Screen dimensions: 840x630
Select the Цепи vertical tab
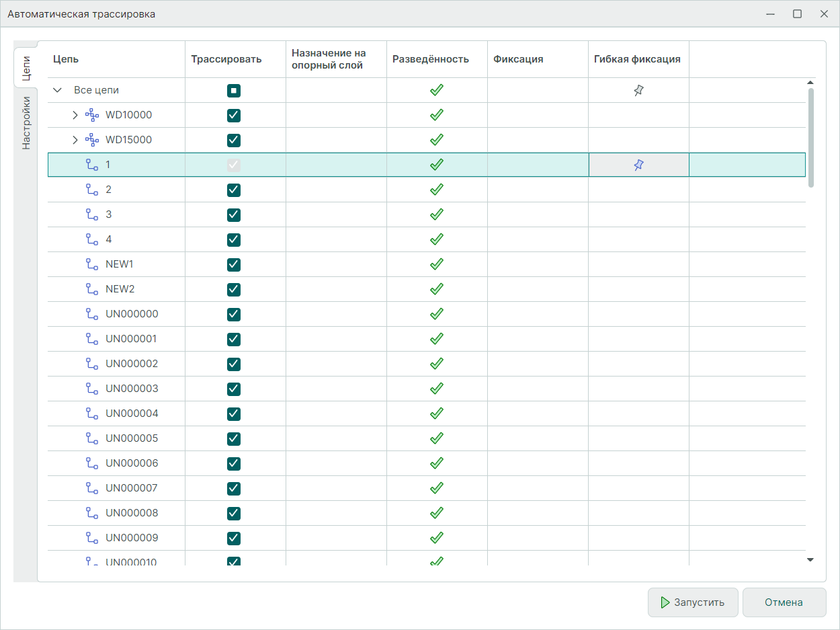click(26, 69)
